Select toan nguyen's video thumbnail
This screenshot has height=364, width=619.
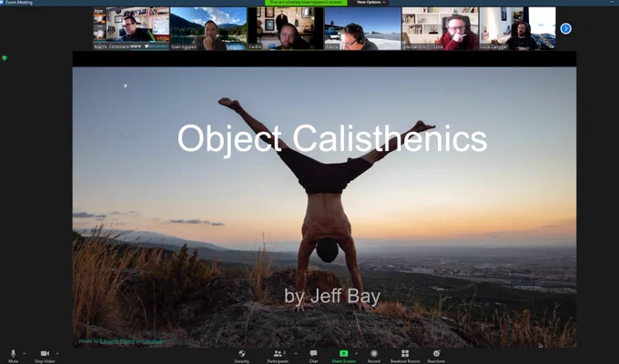[208, 28]
